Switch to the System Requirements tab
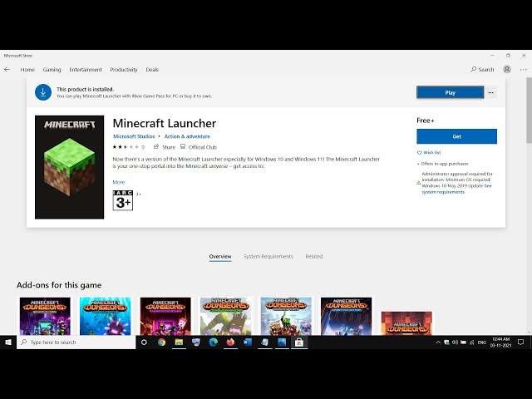 pos(268,257)
